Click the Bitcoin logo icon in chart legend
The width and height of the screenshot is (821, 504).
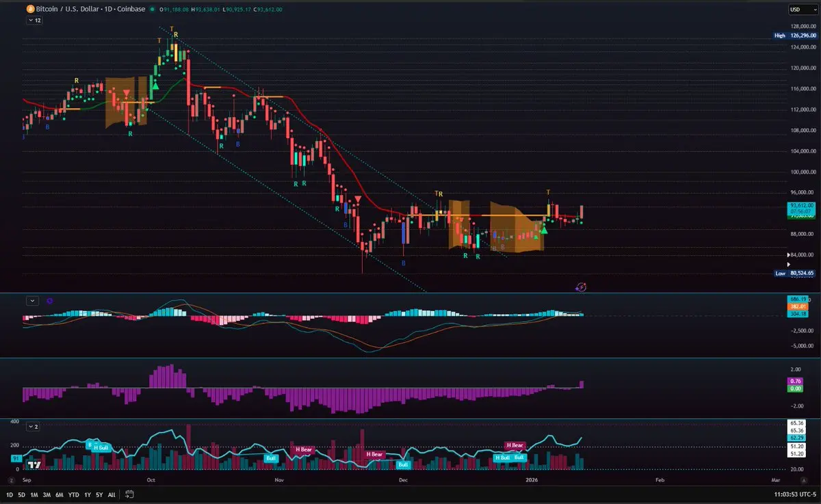pyautogui.click(x=29, y=9)
